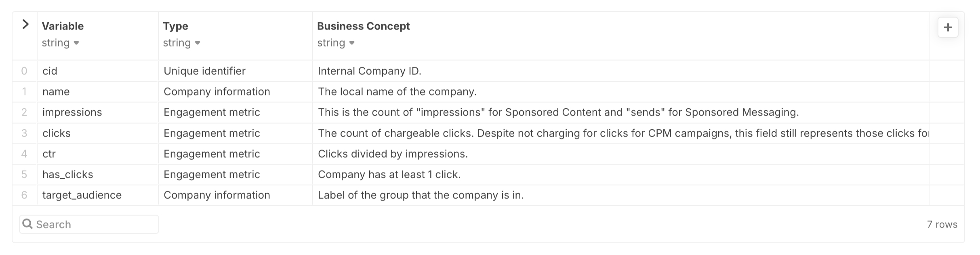The image size is (980, 255).
Task: Select the "Internal Company ID." cell
Action: 369,71
